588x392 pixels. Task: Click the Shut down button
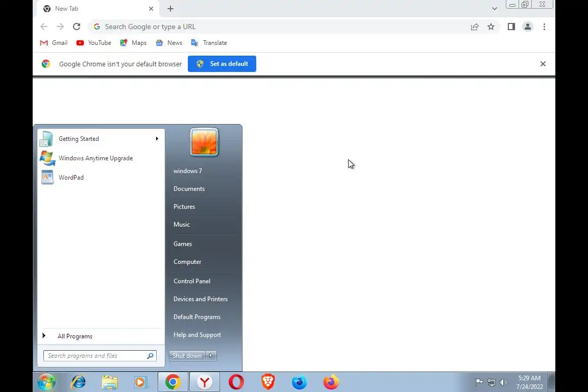[187, 356]
